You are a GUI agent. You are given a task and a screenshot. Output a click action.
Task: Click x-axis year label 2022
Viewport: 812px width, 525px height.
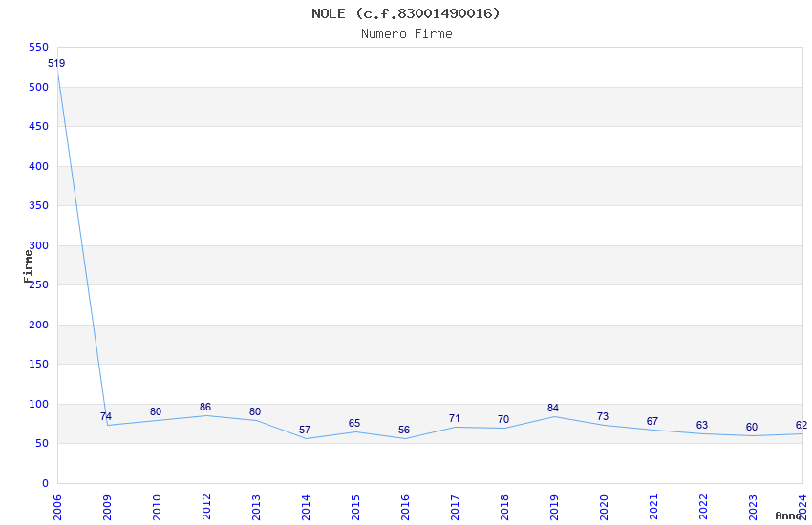(x=704, y=508)
